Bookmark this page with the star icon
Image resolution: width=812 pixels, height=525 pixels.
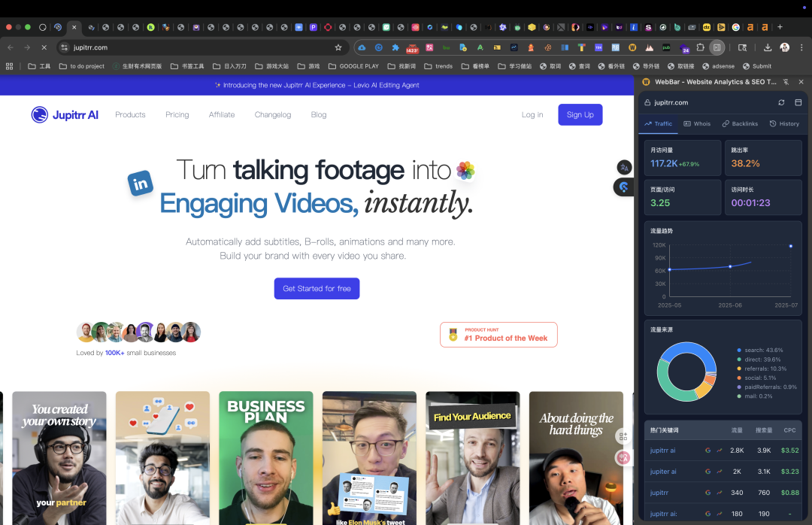pos(338,47)
